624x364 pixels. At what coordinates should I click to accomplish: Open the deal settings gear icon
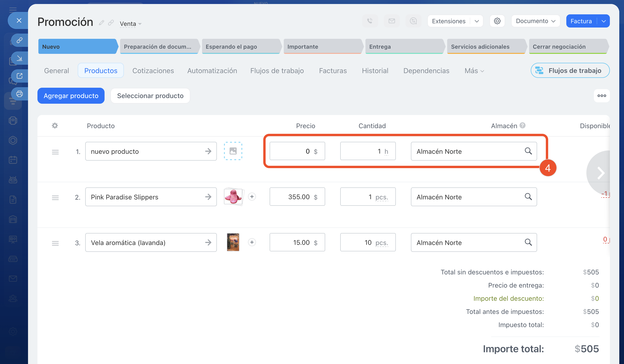(497, 21)
